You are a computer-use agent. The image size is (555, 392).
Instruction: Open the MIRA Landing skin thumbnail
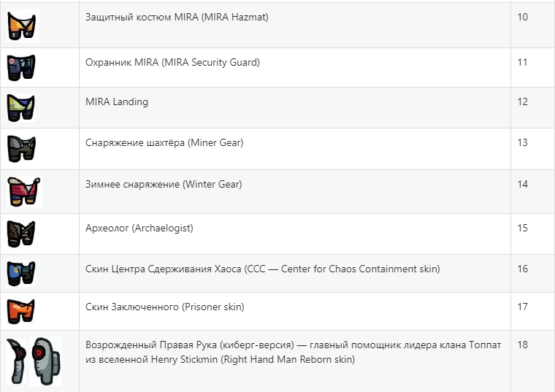(x=21, y=107)
